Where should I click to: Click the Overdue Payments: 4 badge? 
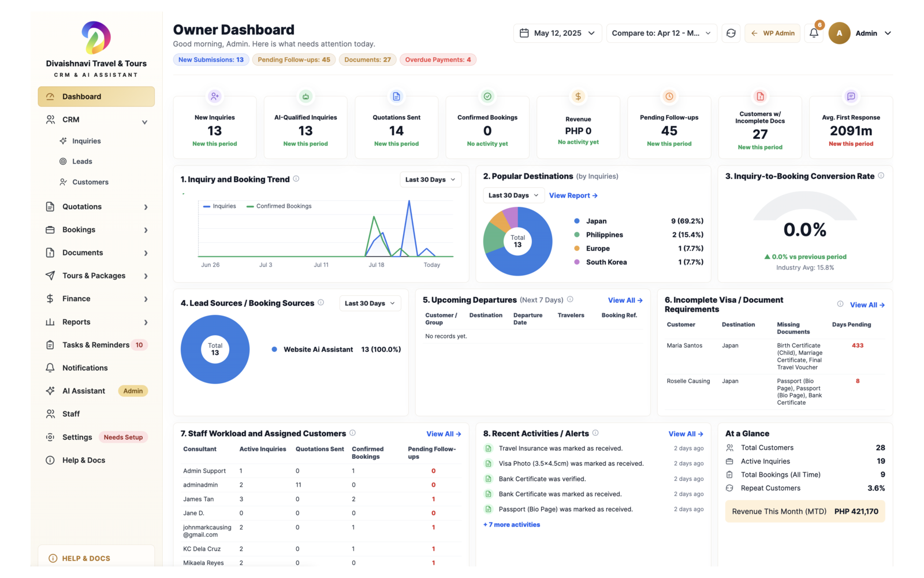point(438,60)
